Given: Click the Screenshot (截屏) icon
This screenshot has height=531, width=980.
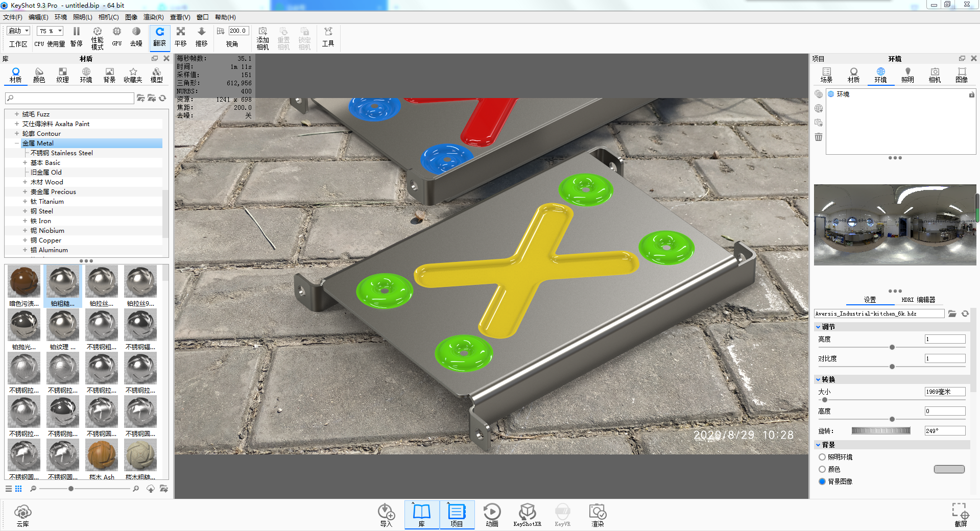Looking at the screenshot, I should coord(960,515).
